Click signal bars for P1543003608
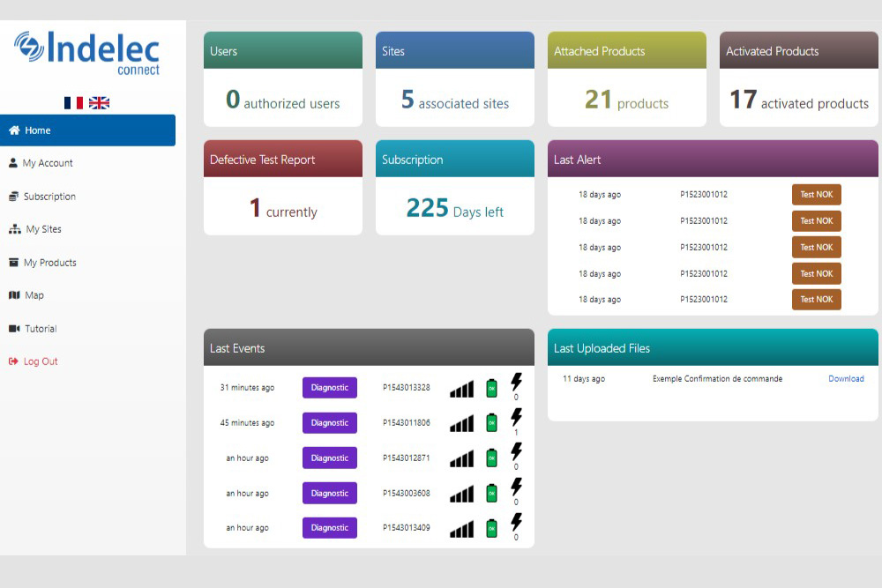The image size is (882, 588). click(x=461, y=494)
